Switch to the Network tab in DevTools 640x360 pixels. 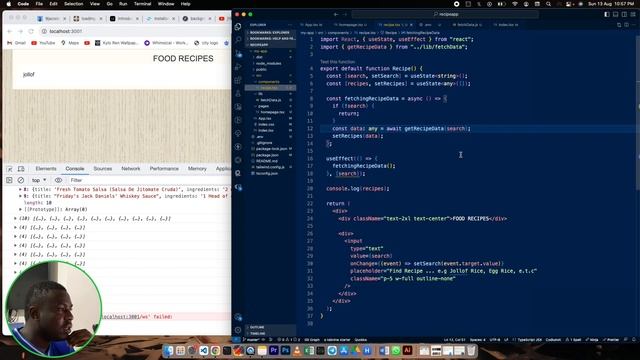click(x=131, y=169)
